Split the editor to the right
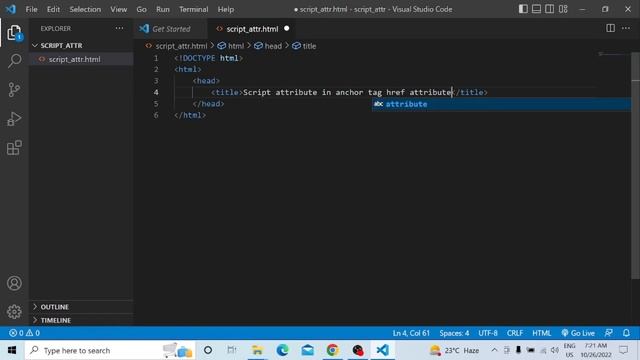 (610, 28)
